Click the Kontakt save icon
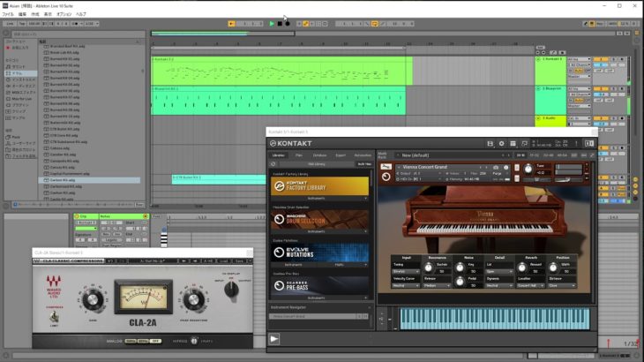 [x=490, y=143]
